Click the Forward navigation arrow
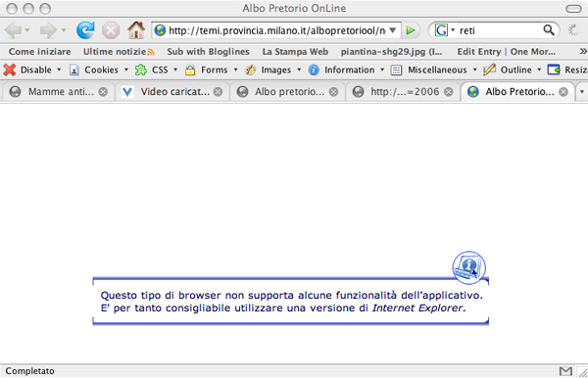Viewport: 588px width, 378px height. [x=49, y=30]
